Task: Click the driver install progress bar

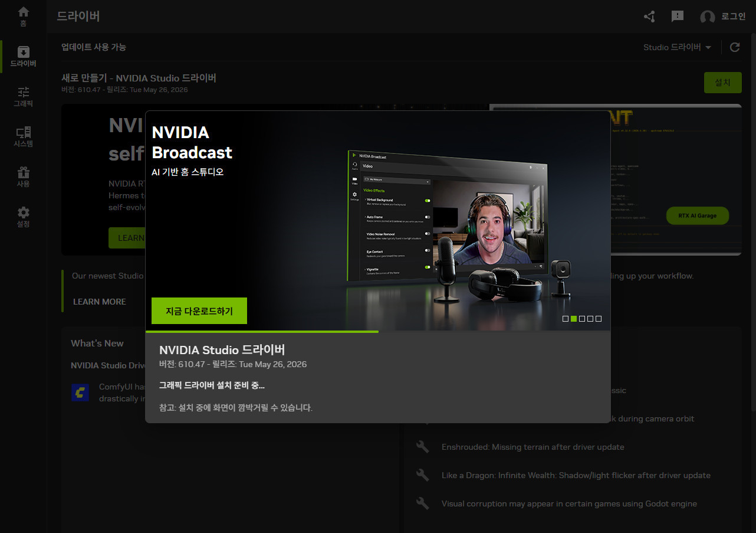Action: point(378,332)
